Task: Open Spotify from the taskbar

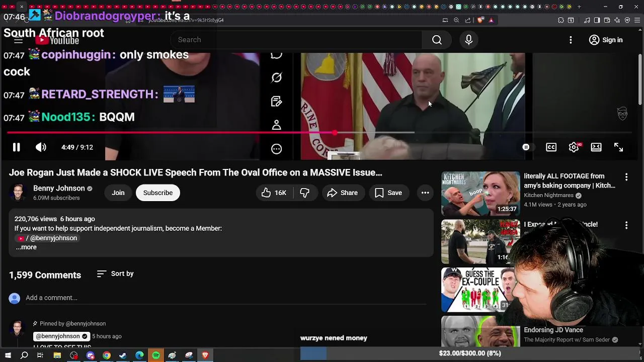Action: [156, 355]
